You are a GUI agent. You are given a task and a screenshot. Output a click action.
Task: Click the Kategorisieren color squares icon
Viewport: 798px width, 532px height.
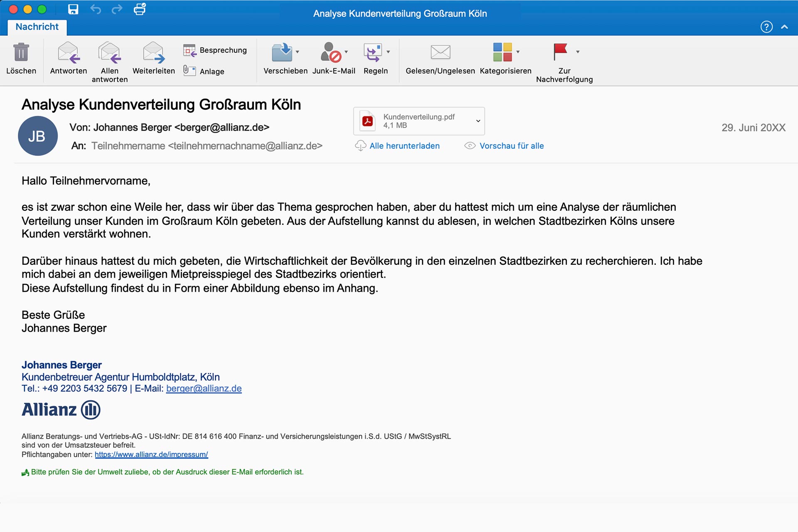point(502,52)
